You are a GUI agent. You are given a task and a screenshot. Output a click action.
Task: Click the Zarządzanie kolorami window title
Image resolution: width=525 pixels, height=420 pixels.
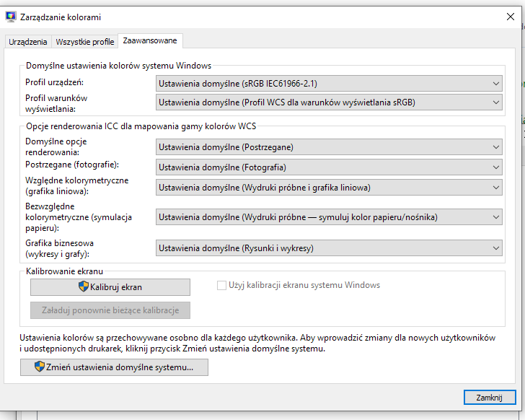(x=61, y=17)
